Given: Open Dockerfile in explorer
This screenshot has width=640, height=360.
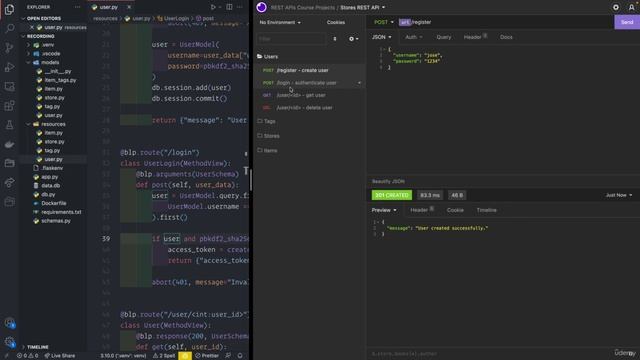Looking at the screenshot, I should pyautogui.click(x=53, y=203).
